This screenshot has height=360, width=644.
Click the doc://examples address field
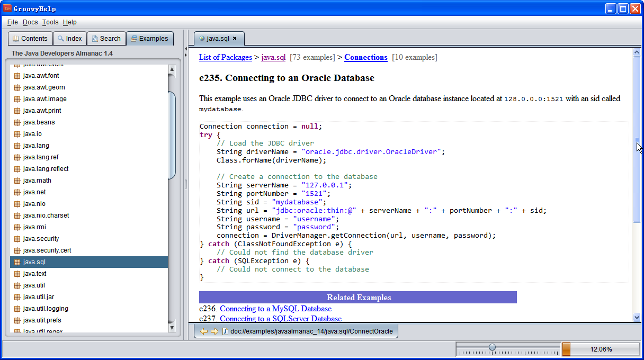[311, 331]
